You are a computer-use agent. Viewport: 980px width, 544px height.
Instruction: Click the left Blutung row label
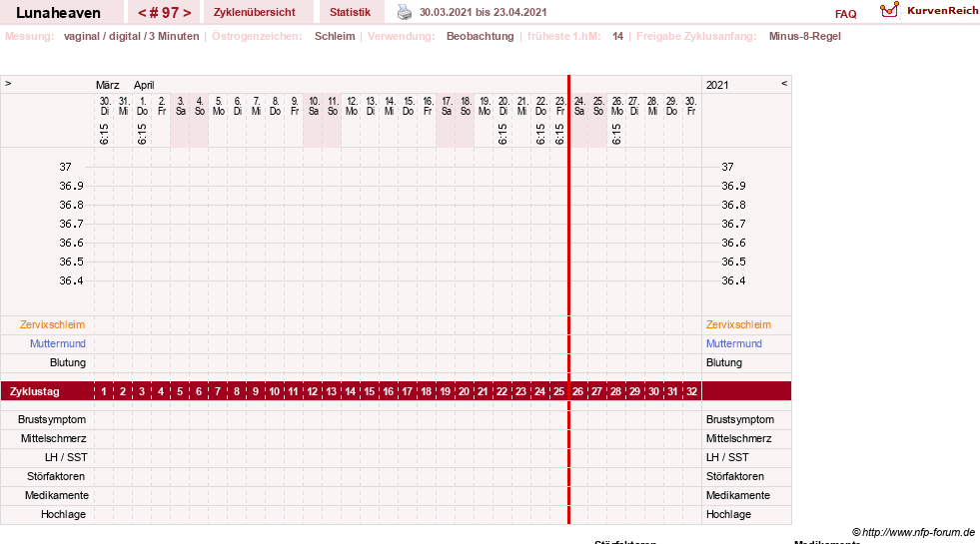(x=68, y=362)
